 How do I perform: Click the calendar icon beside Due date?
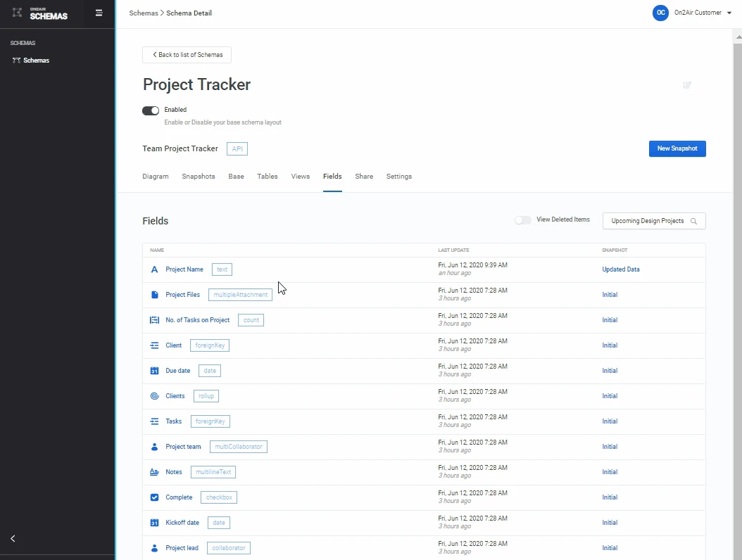[x=155, y=371]
